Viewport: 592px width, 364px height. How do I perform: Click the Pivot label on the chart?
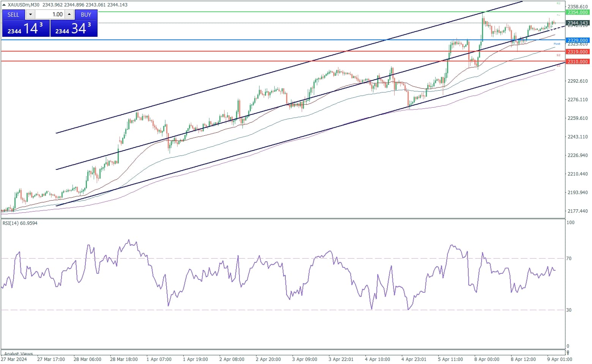(x=557, y=44)
